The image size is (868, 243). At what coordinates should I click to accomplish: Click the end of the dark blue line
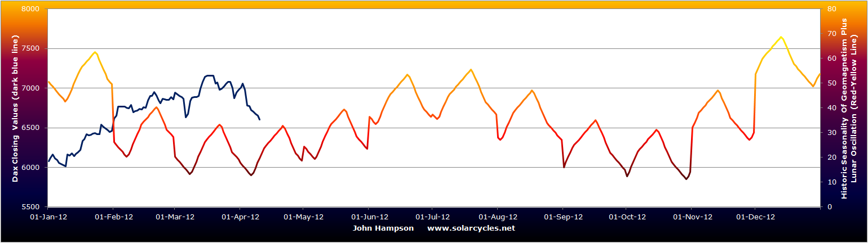[x=259, y=119]
